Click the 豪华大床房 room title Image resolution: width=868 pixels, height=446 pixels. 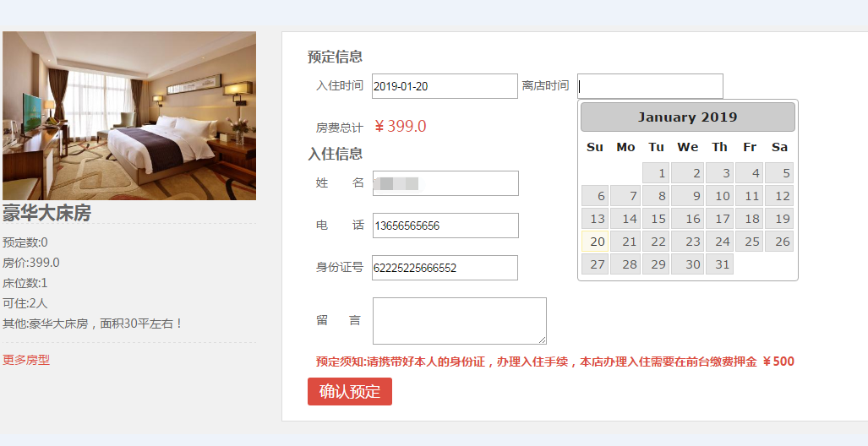(47, 213)
